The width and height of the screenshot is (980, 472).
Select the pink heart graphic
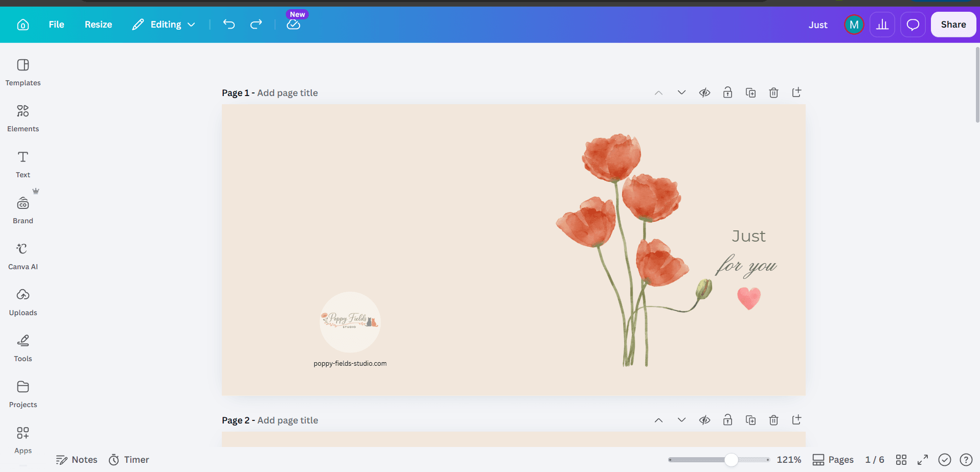click(749, 298)
